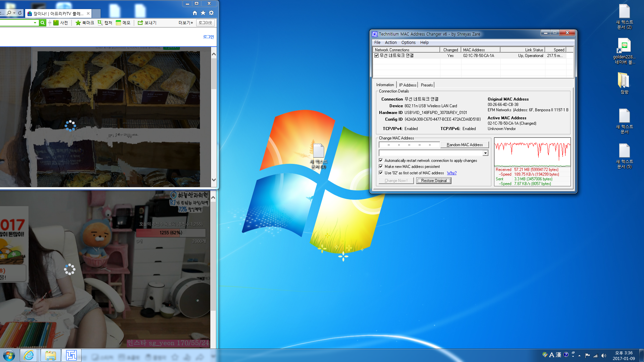Open browser settings gear icon

point(211,13)
